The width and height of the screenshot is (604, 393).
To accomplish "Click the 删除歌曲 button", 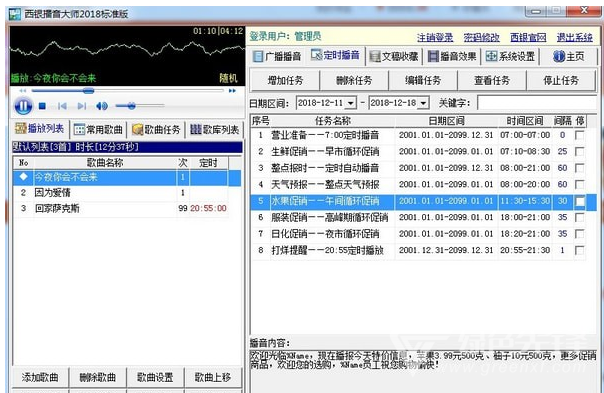I will pos(98,377).
